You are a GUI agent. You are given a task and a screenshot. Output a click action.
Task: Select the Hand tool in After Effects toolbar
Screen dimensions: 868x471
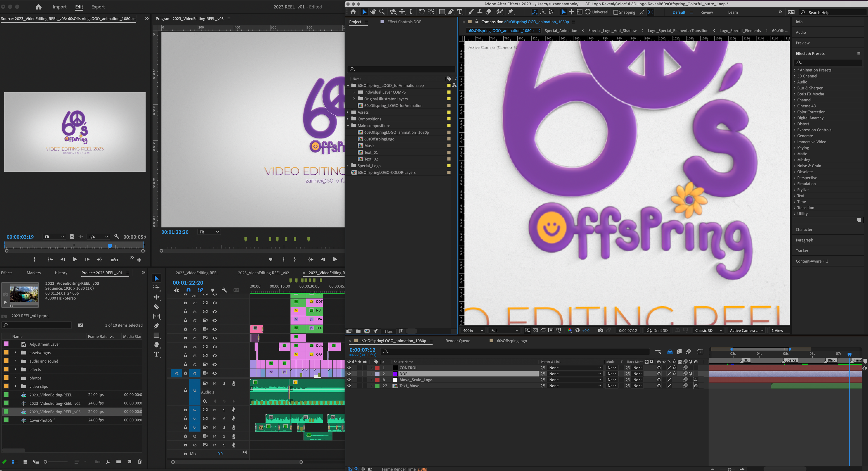[x=373, y=12]
